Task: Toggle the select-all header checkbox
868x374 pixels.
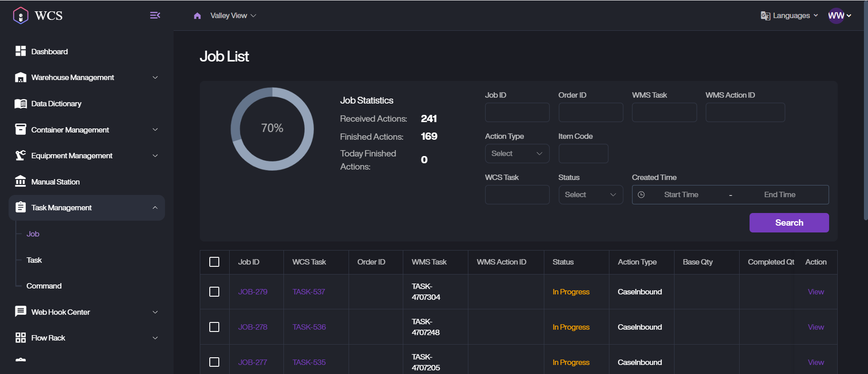Action: pyautogui.click(x=214, y=262)
